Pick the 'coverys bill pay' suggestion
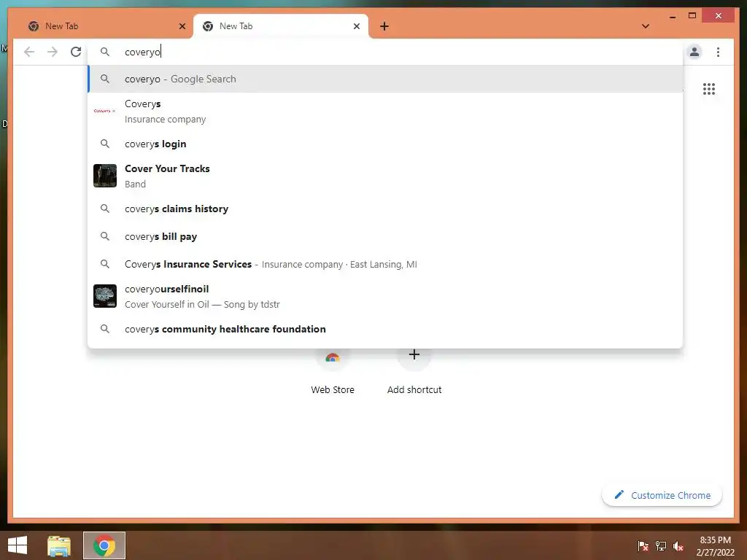 tap(385, 236)
